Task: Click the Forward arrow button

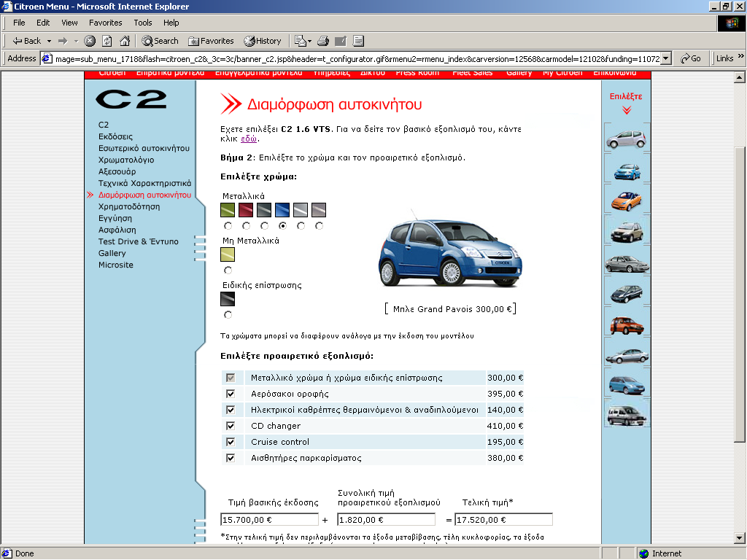Action: pos(63,41)
